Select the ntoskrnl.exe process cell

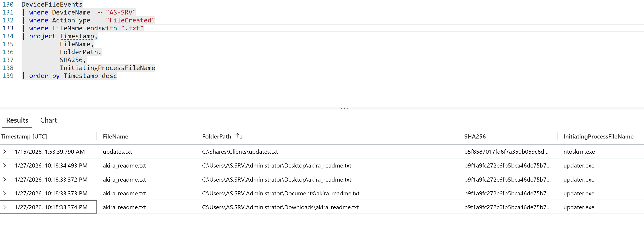pyautogui.click(x=579, y=152)
